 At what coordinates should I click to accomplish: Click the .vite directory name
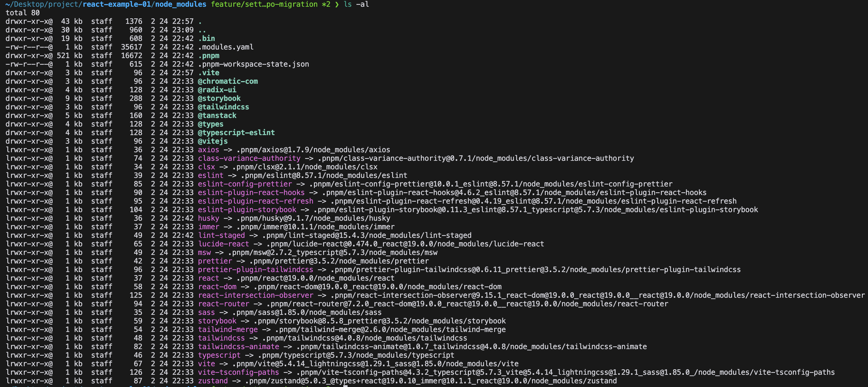pos(209,73)
